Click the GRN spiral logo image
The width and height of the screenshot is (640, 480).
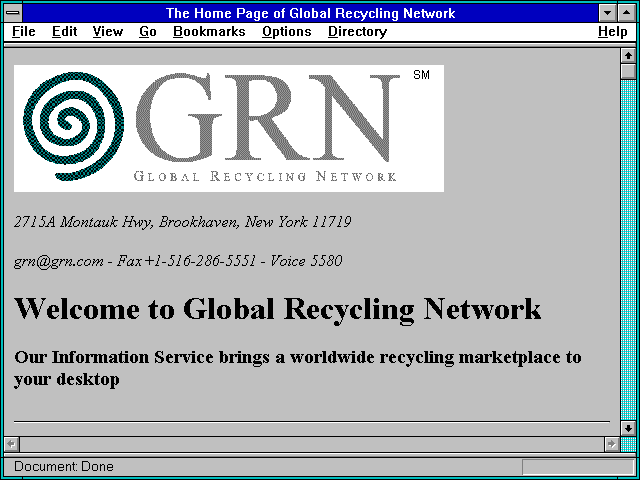click(x=229, y=128)
